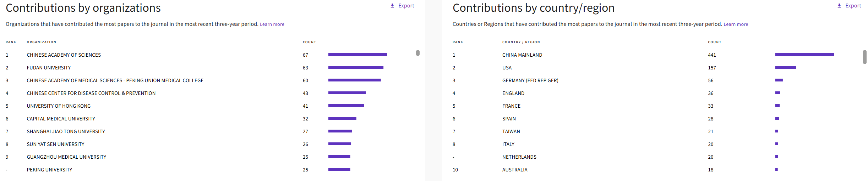Select Italy country entry
Image resolution: width=868 pixels, height=181 pixels.
(x=508, y=144)
